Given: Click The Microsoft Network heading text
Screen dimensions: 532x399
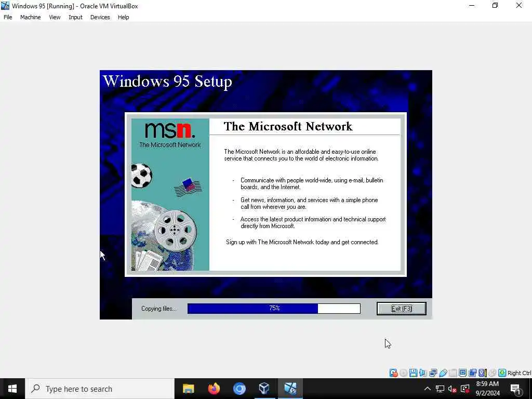Looking at the screenshot, I should [288, 126].
